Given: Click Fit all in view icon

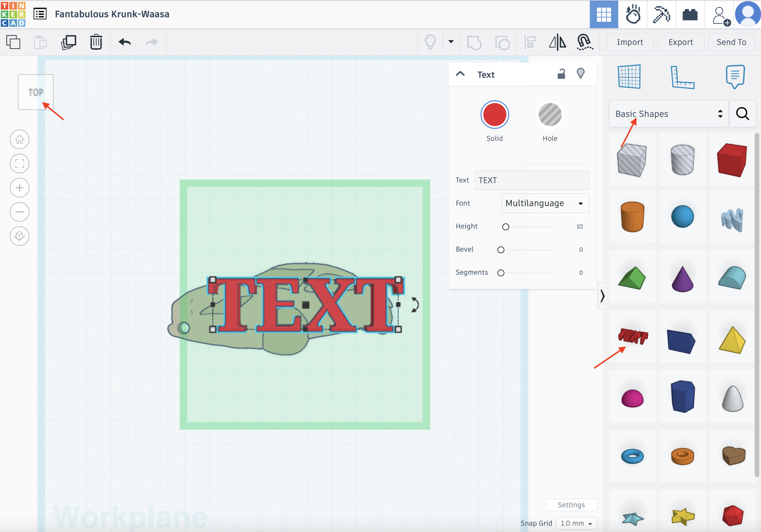Looking at the screenshot, I should pyautogui.click(x=20, y=164).
